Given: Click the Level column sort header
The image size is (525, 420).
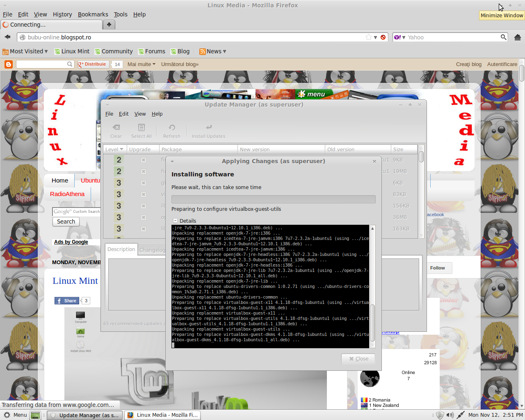Looking at the screenshot, I should pyautogui.click(x=115, y=149).
